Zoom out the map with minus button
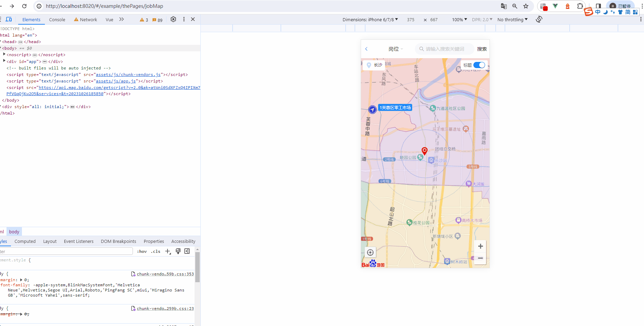This screenshot has width=644, height=326. coord(480,258)
